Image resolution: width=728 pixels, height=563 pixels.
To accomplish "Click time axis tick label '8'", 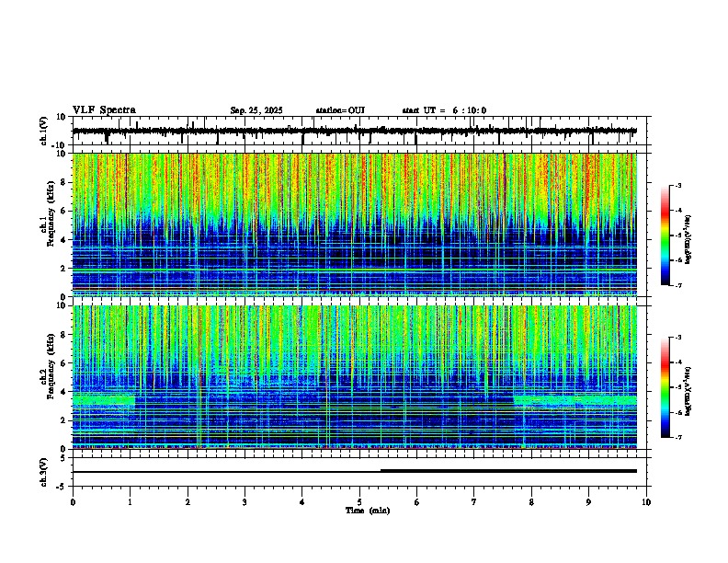I will tap(531, 502).
